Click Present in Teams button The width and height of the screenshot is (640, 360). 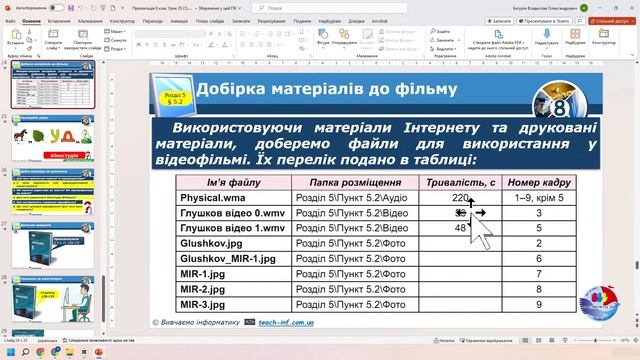point(544,21)
